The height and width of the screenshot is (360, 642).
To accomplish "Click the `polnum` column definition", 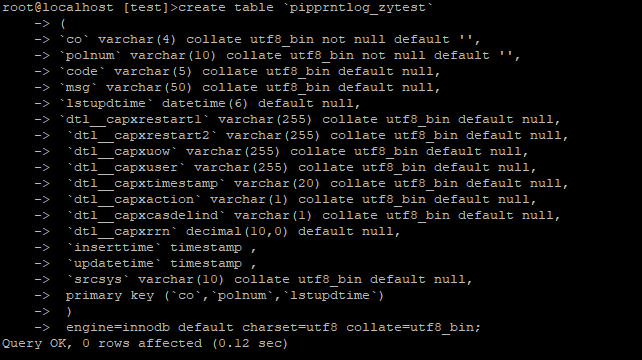I will (289, 55).
